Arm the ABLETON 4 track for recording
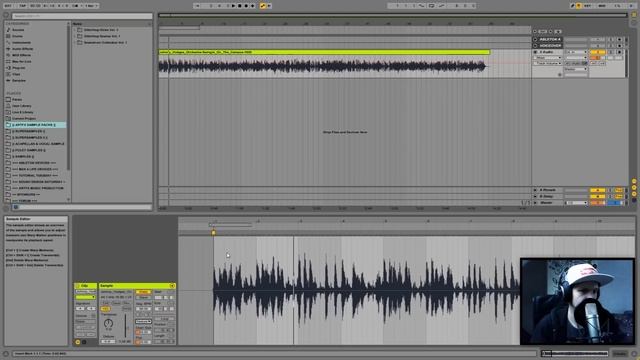Image resolution: width=640 pixels, height=360 pixels. tap(620, 40)
